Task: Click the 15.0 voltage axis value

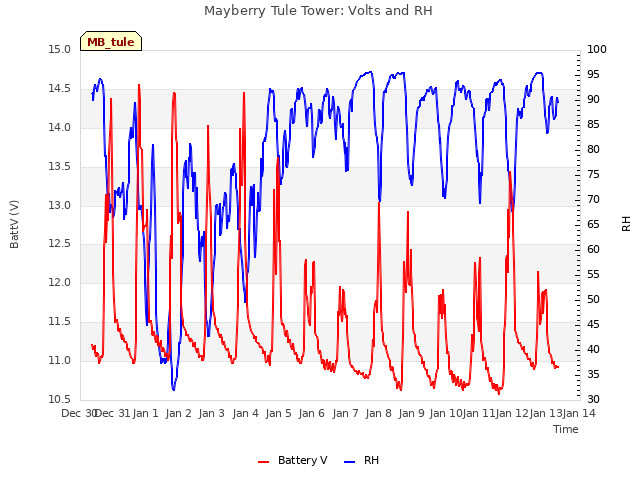Action: pyautogui.click(x=60, y=50)
